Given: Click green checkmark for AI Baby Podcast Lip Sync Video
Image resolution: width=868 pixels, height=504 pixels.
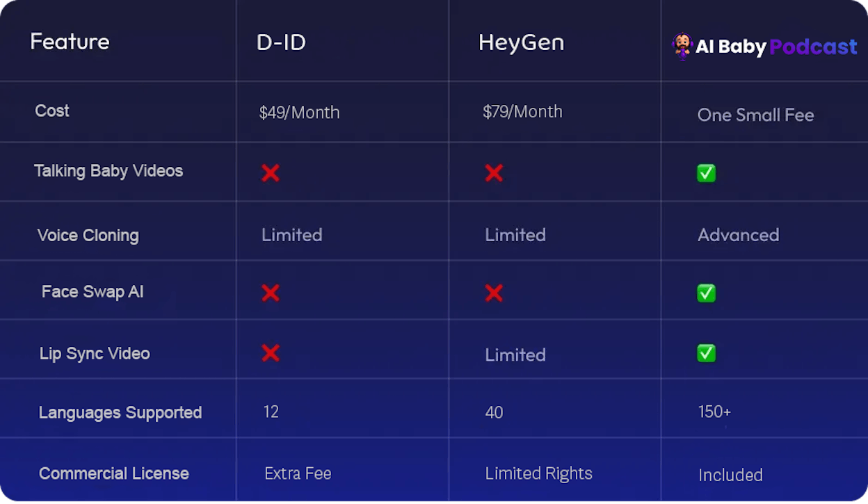Looking at the screenshot, I should 706,353.
